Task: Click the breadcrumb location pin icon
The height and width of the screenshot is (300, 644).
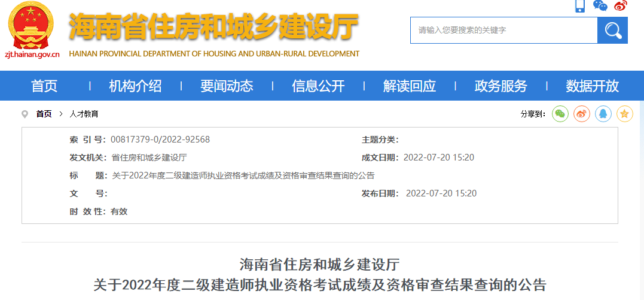Action: [25, 114]
